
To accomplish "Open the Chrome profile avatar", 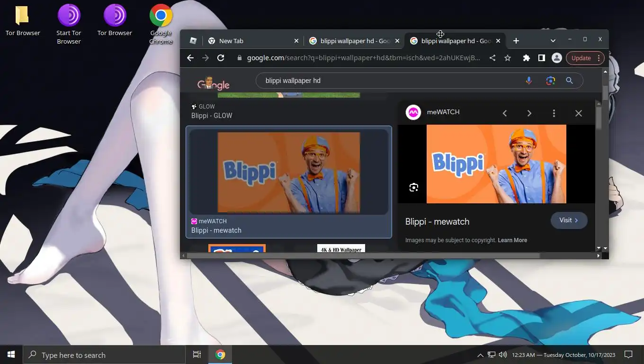I will [557, 58].
